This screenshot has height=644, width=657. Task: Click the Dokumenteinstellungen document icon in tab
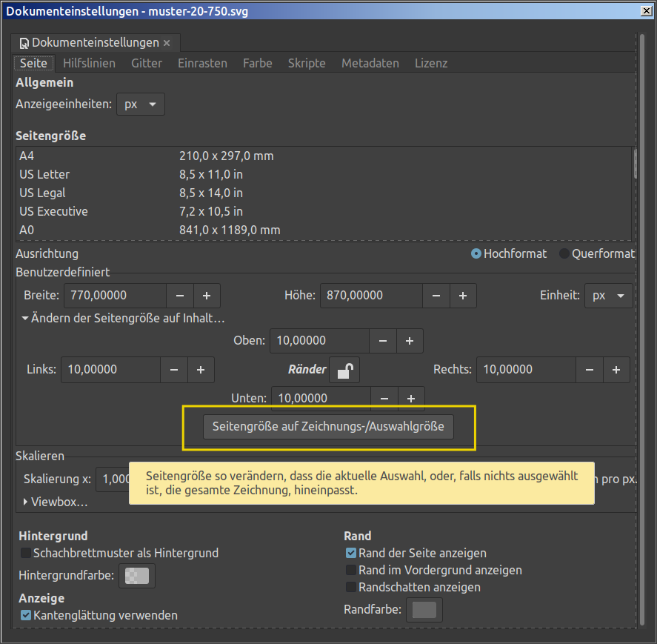[24, 43]
